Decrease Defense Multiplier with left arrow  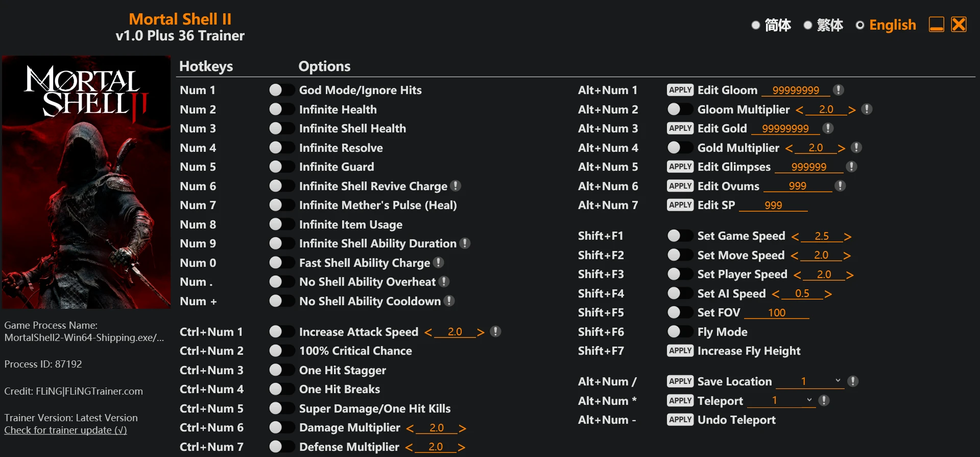coord(409,447)
